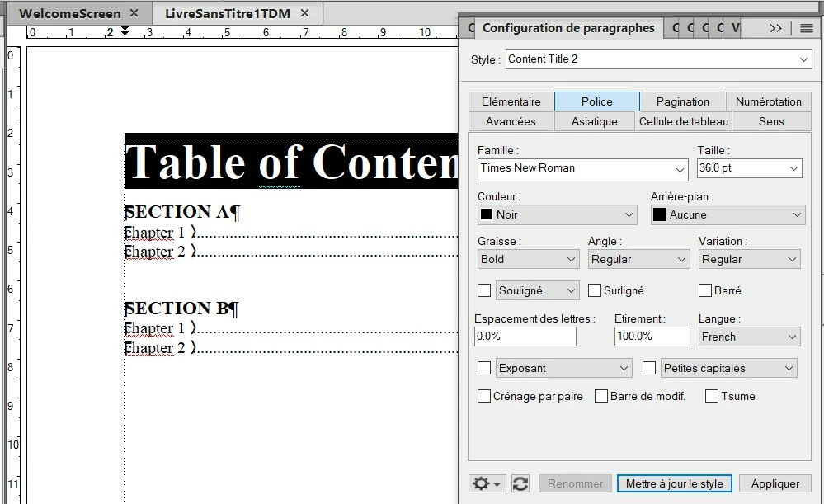Click the SECTION B heading in the document
This screenshot has height=504, width=824.
coord(181,308)
